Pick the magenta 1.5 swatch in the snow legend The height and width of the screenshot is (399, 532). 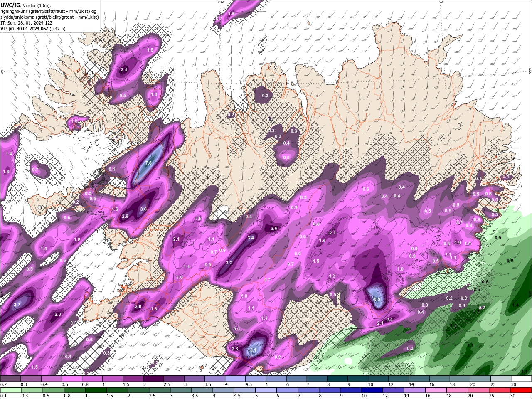133,379
